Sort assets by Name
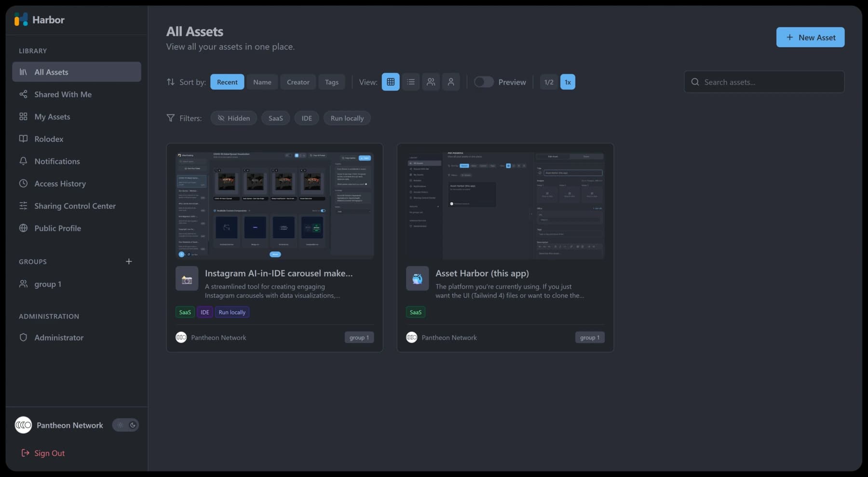 (x=262, y=82)
